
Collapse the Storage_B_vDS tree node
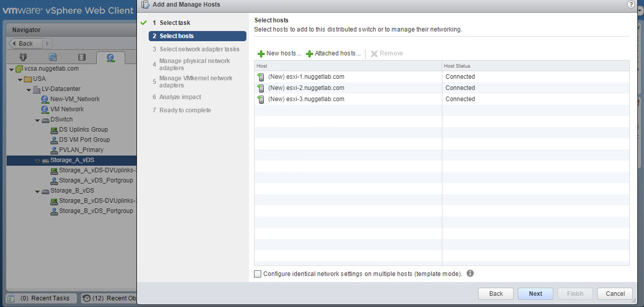[38, 191]
